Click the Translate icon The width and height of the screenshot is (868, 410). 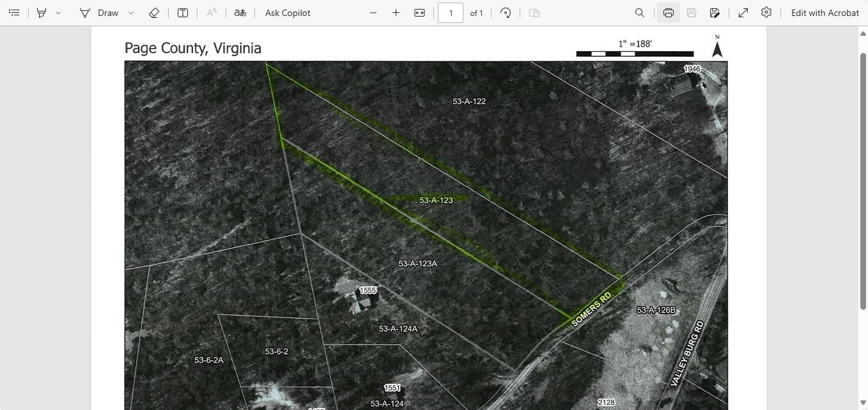(240, 13)
